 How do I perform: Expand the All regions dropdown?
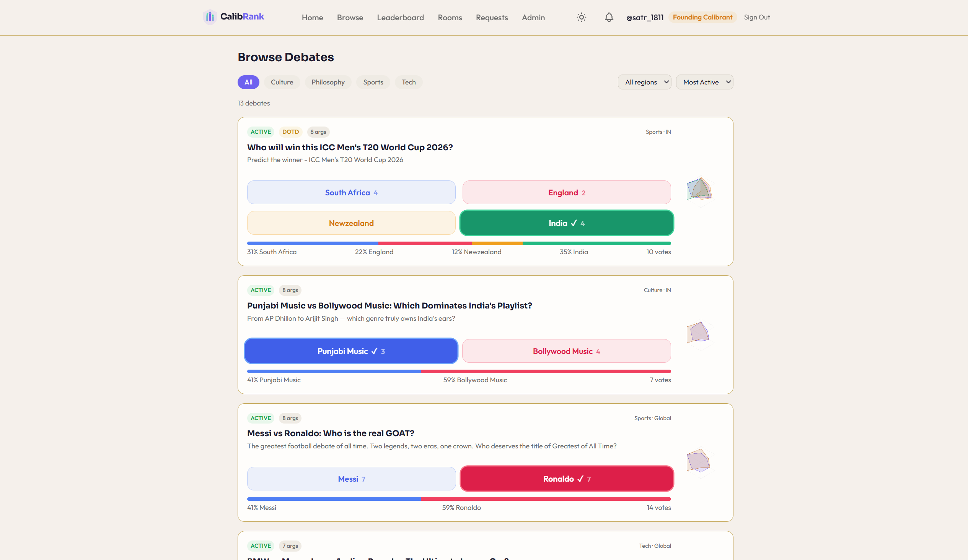pos(644,82)
